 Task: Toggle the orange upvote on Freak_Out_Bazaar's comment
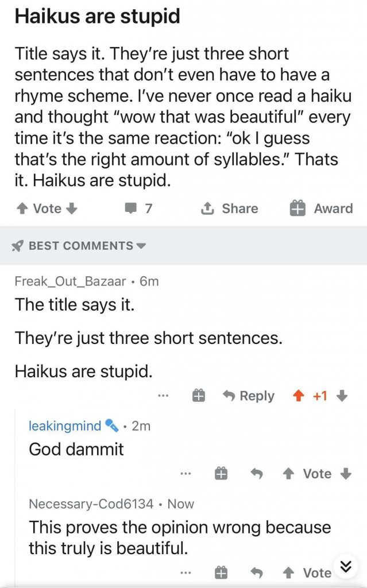coord(298,396)
